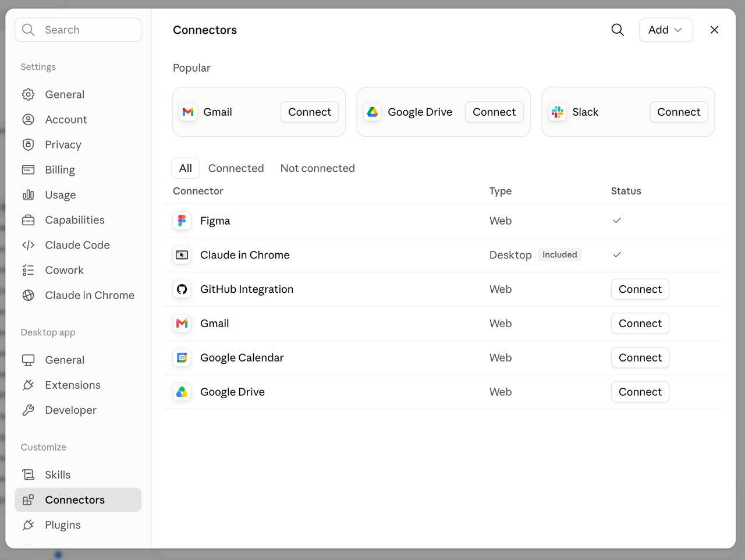Open the Add dropdown menu
Viewport: 745px width, 560px height.
pyautogui.click(x=666, y=30)
